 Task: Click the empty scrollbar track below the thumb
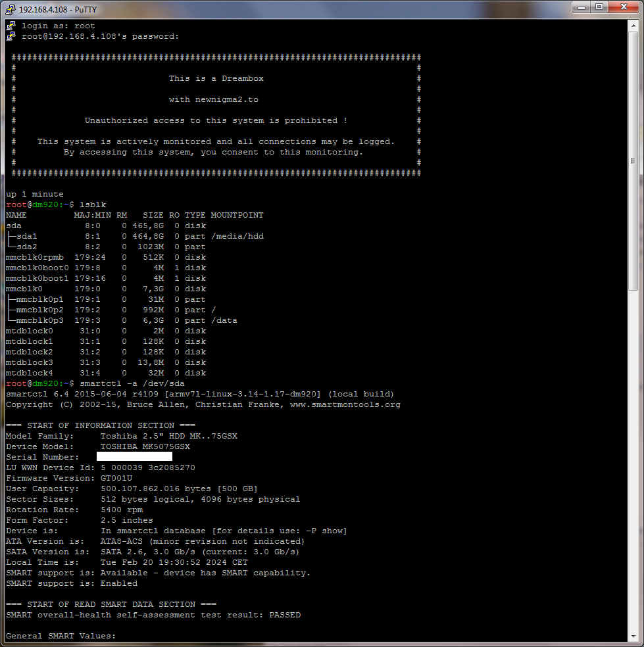point(633,460)
